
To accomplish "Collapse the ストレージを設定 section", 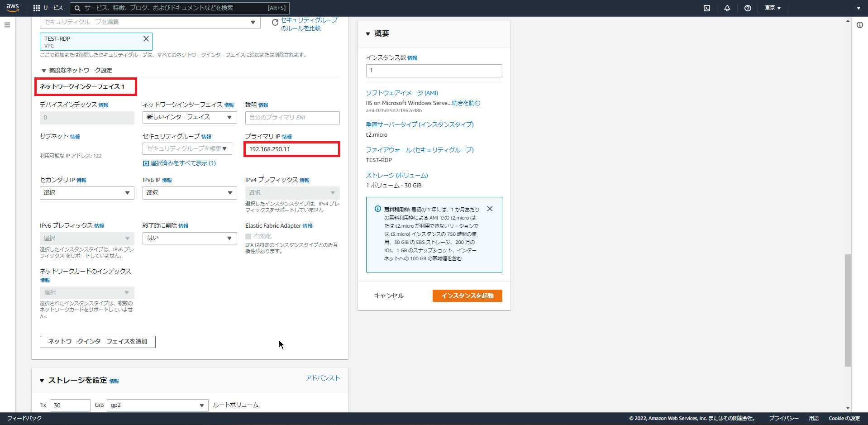I will [x=42, y=380].
